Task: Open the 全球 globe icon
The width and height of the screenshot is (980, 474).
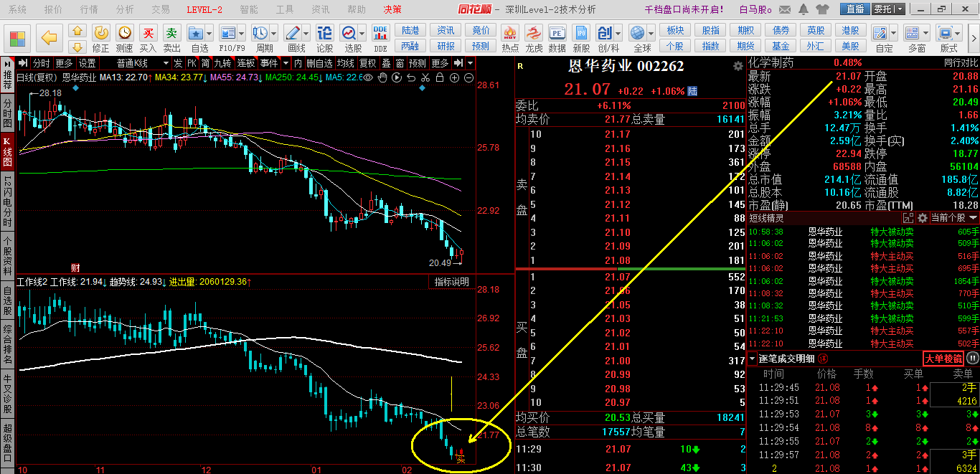Action: click(637, 33)
